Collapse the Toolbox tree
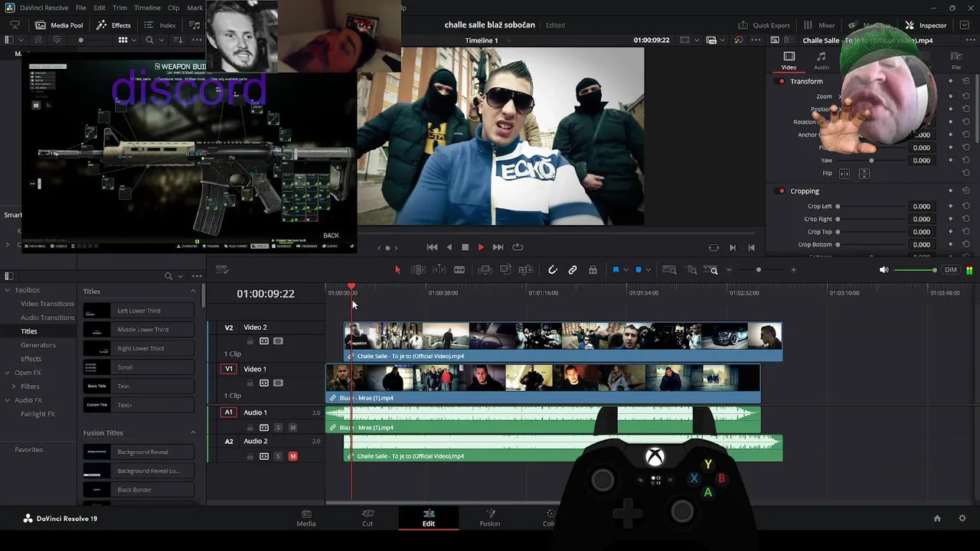 click(8, 291)
